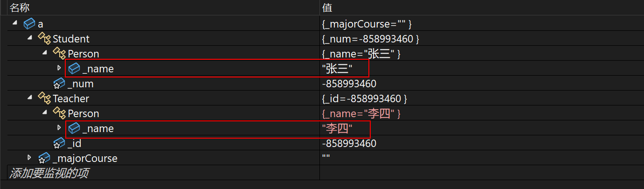The image size is (644, 189).
Task: Click the protected field icon of _id
Action: click(59, 143)
